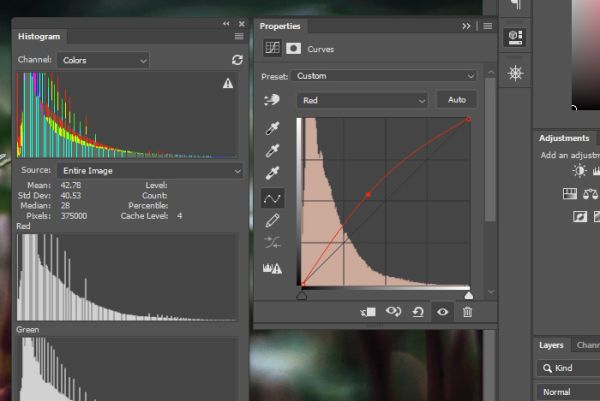This screenshot has height=401, width=600.
Task: Select the black point eyedropper
Action: point(272,128)
